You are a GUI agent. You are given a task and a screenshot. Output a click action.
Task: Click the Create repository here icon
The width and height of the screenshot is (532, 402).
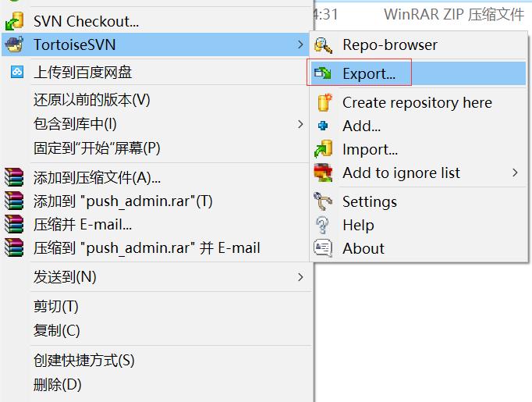323,102
